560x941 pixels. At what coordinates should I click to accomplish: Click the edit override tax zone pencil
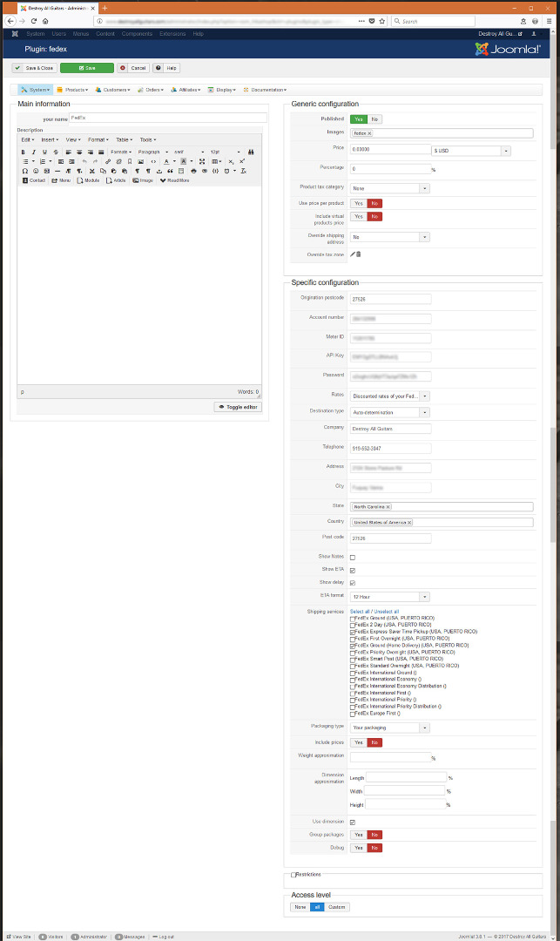[353, 254]
